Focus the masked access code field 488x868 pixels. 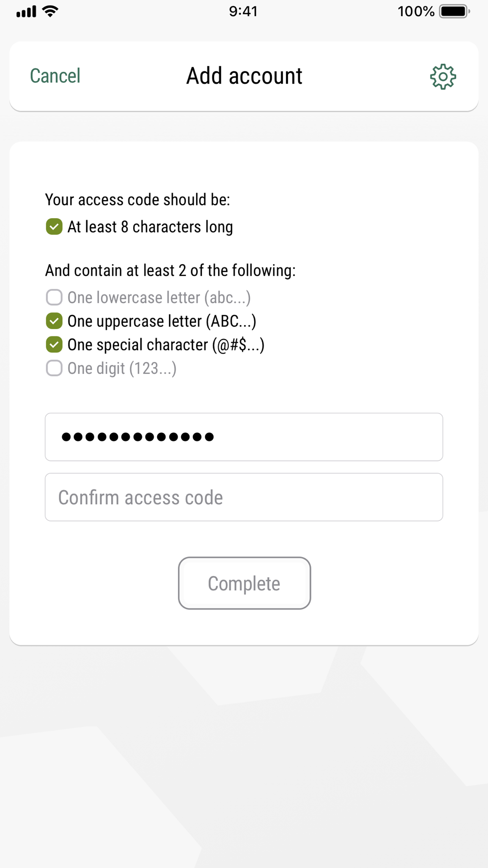[x=244, y=437]
